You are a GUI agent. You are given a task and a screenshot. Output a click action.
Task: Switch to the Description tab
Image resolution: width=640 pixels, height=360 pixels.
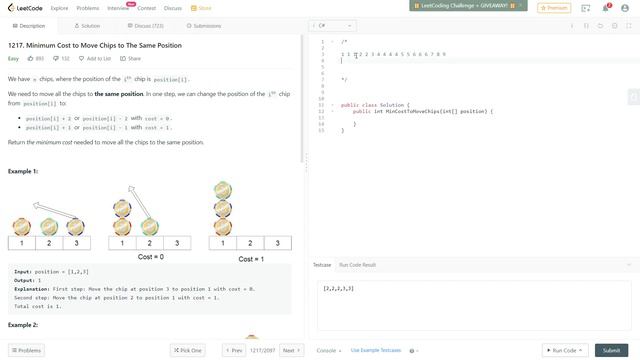(29, 26)
